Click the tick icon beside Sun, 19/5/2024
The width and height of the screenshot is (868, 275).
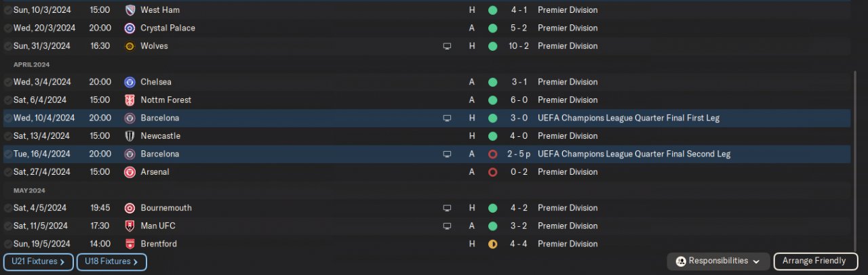point(7,244)
